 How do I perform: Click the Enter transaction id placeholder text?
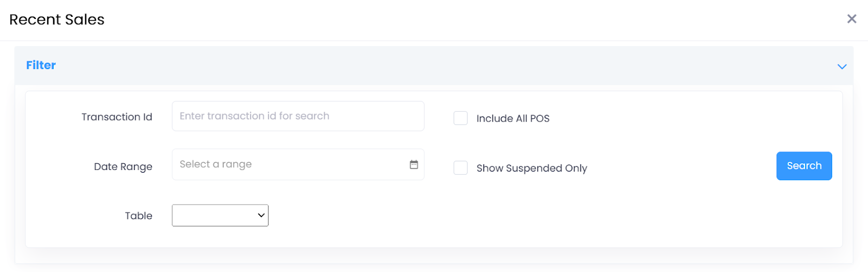coord(254,116)
